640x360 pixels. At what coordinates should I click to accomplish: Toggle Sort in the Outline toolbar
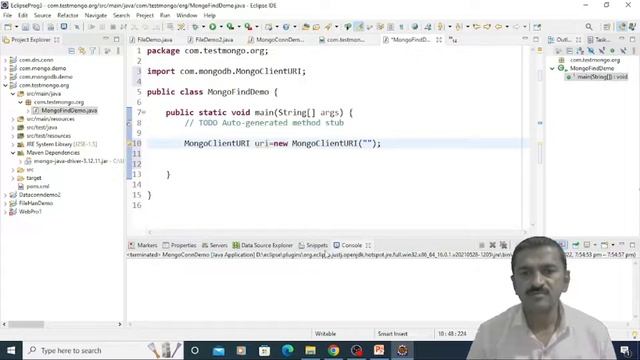(580, 51)
